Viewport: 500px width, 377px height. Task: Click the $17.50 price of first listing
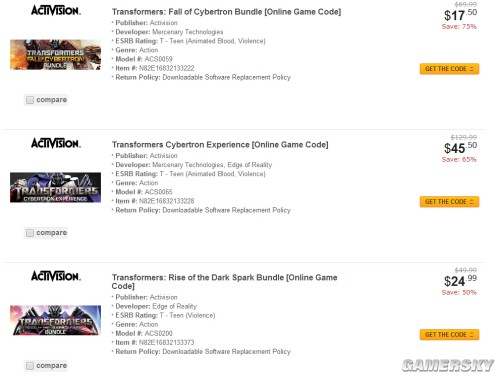tap(460, 15)
